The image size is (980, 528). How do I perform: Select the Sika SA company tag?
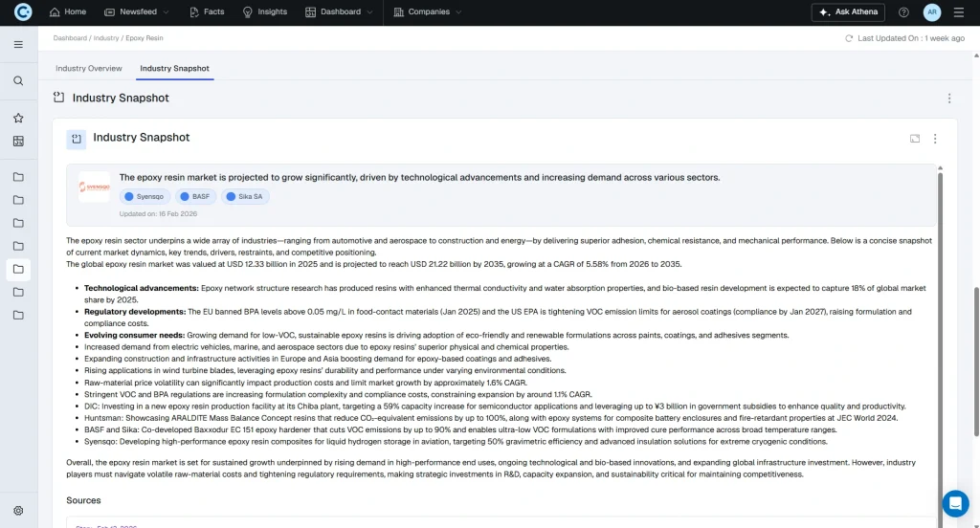pyautogui.click(x=245, y=196)
